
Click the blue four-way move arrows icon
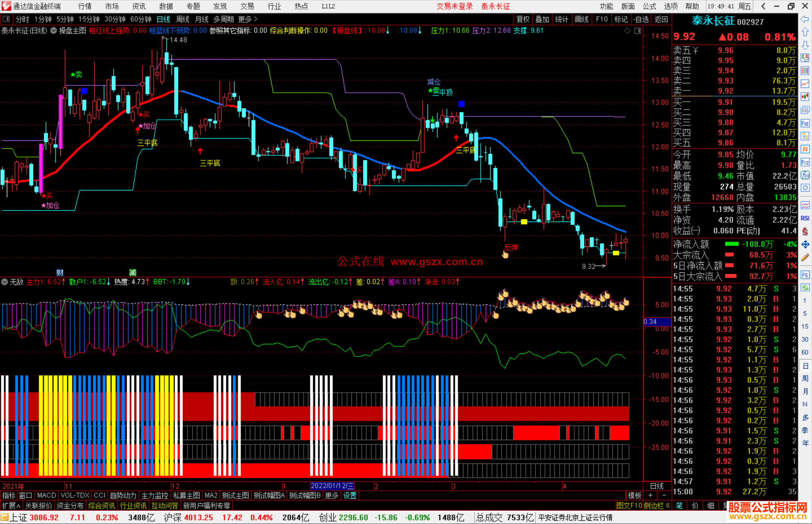click(x=805, y=245)
